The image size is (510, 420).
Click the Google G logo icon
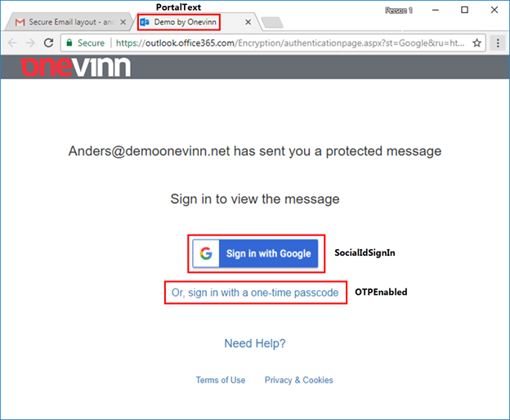pyautogui.click(x=208, y=253)
